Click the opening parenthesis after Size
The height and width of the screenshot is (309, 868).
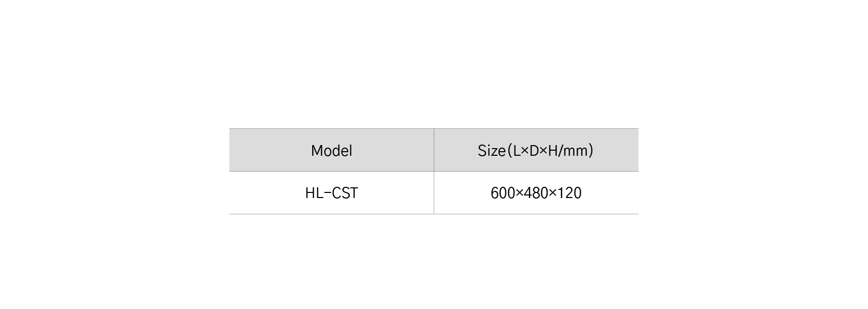pyautogui.click(x=510, y=151)
